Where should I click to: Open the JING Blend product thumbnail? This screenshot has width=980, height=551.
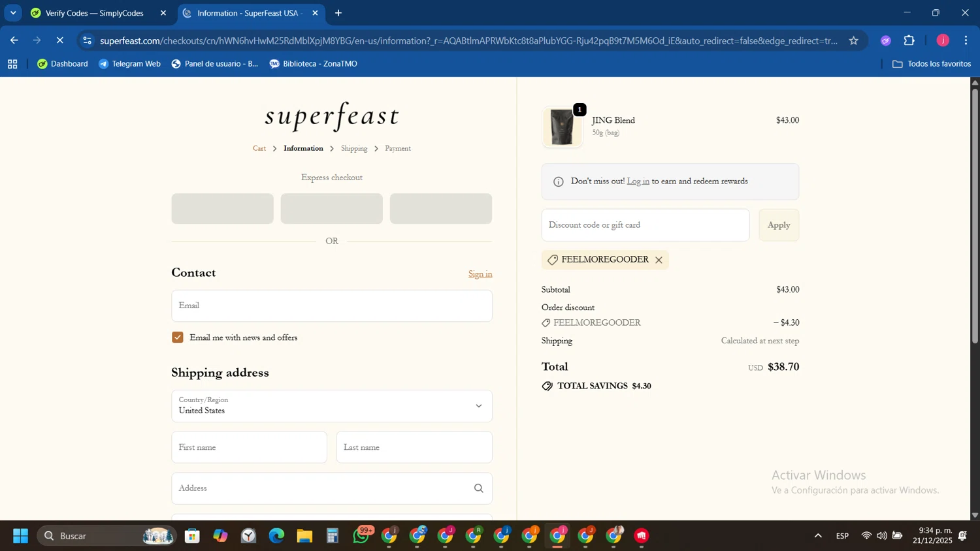(562, 127)
